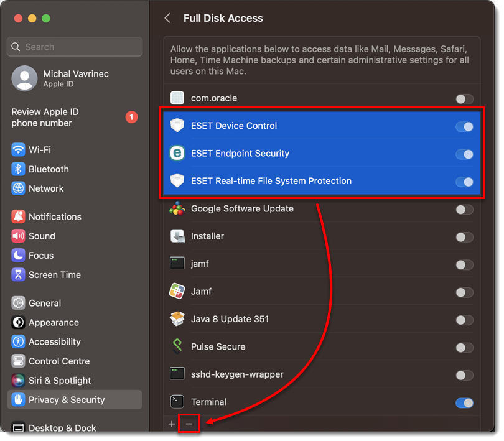Click the Google Software Update icon
The image size is (504, 441).
pos(177,208)
